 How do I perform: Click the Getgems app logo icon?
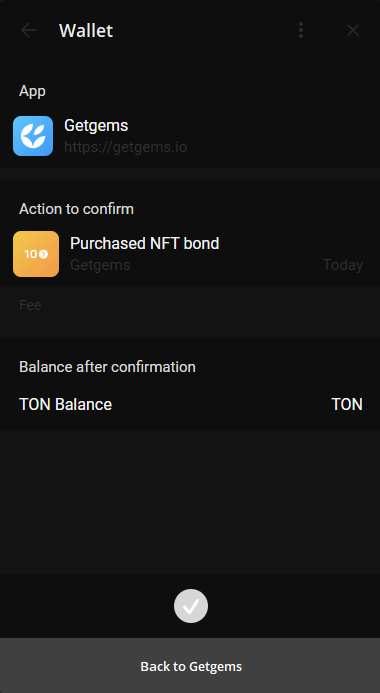point(33,136)
